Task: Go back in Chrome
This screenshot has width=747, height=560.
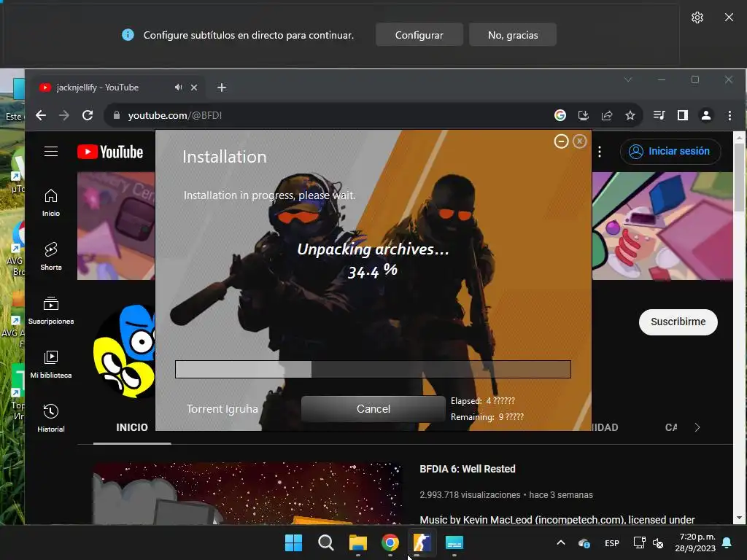Action: (41, 115)
